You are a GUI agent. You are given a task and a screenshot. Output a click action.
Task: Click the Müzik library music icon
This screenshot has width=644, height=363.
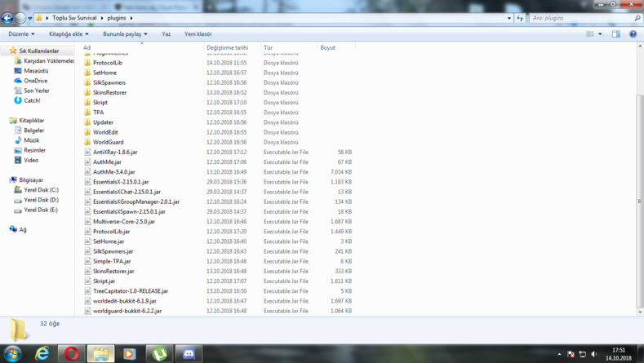[18, 140]
